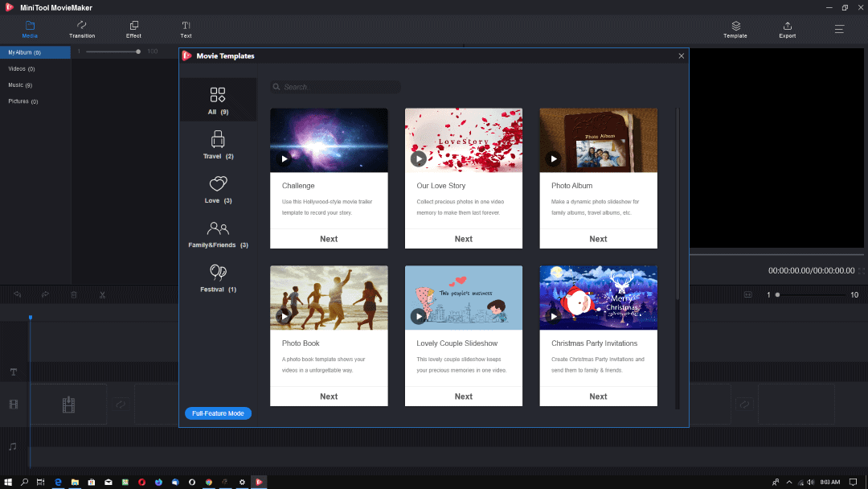Click the music track icon in the timeline
The image size is (868, 489).
pyautogui.click(x=12, y=446)
